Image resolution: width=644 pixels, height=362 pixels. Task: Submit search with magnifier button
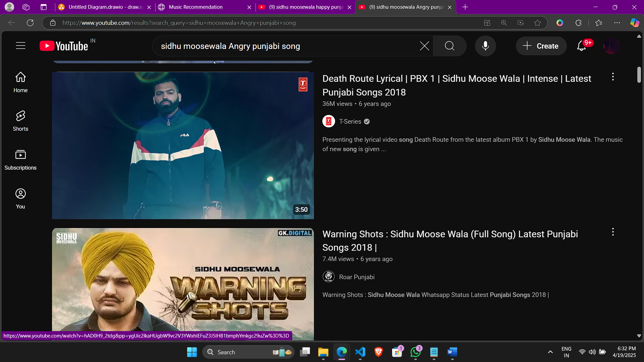click(x=449, y=46)
